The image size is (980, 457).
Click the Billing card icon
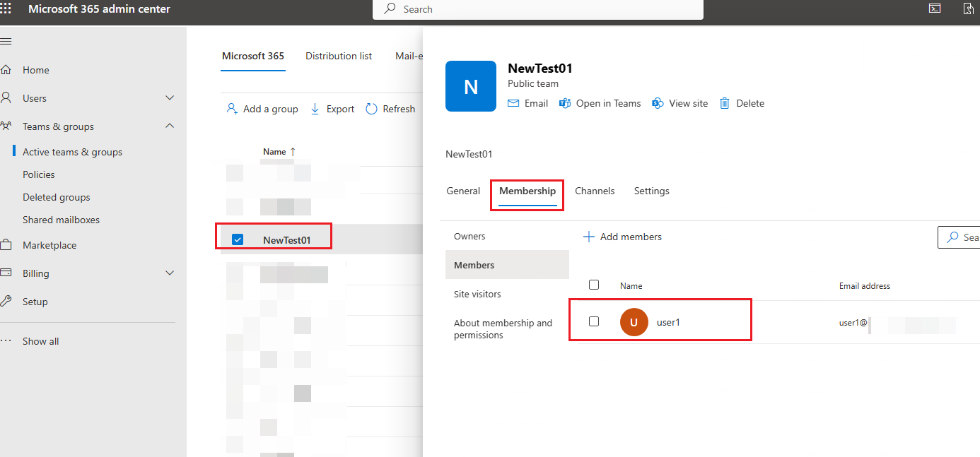6,273
